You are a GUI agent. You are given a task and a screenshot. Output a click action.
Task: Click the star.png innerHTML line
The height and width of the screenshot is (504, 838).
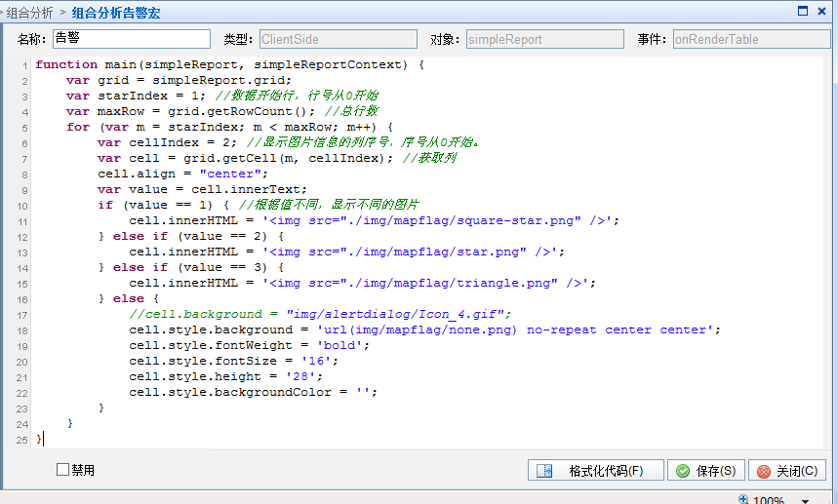click(x=346, y=252)
